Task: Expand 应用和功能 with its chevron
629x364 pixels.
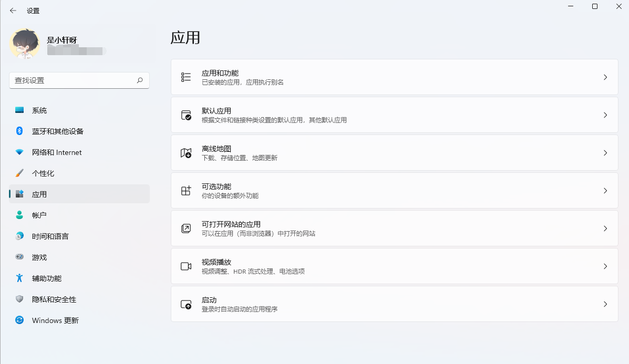Action: (605, 77)
